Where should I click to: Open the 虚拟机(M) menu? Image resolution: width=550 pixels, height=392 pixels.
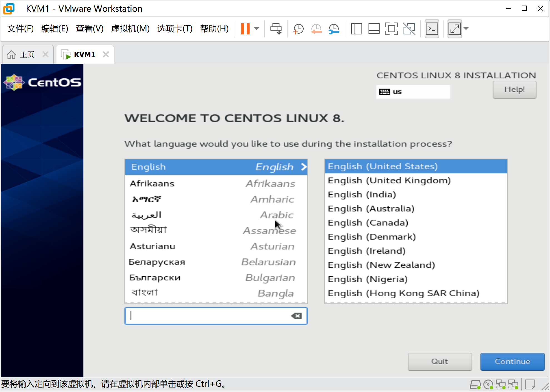[130, 28]
